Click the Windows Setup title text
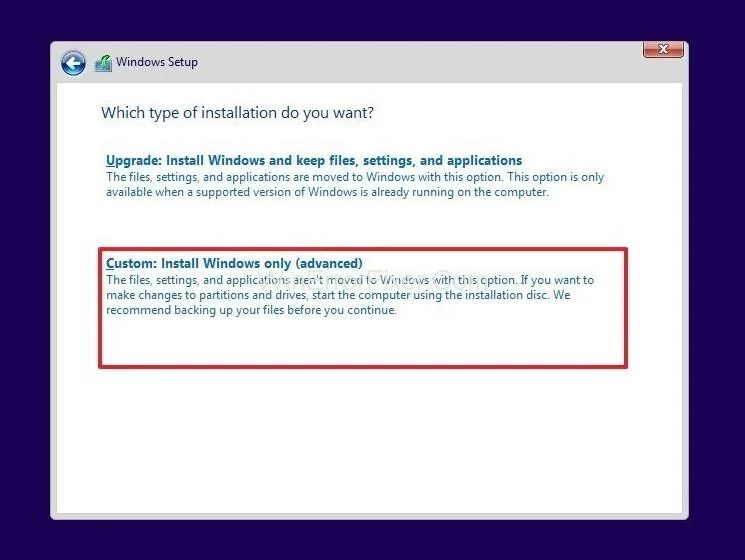This screenshot has width=745, height=560. (x=157, y=62)
